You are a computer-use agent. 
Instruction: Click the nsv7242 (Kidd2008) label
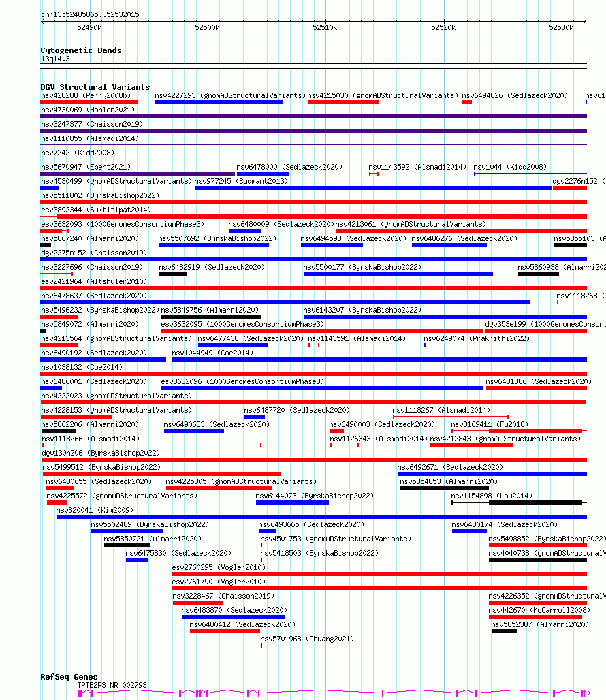(78, 153)
